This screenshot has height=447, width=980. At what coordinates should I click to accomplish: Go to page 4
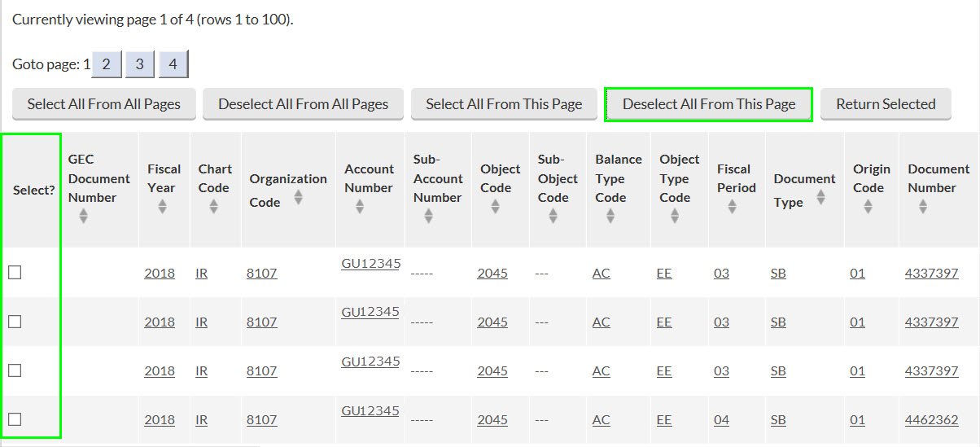click(173, 64)
